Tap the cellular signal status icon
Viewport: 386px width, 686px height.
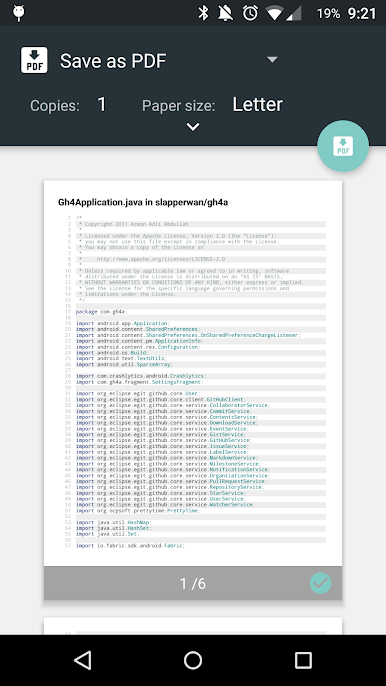(x=294, y=14)
